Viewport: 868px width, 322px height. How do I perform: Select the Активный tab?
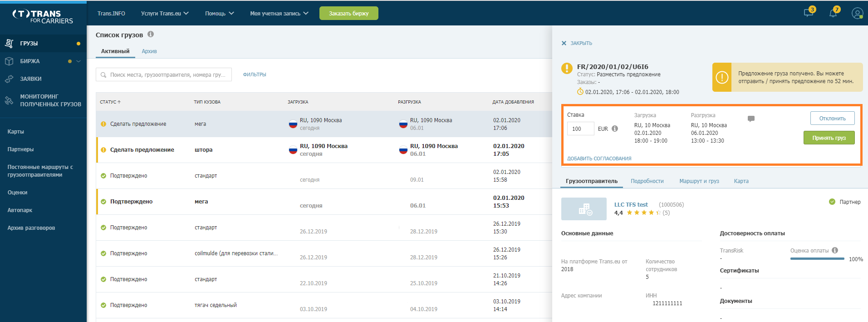click(115, 51)
